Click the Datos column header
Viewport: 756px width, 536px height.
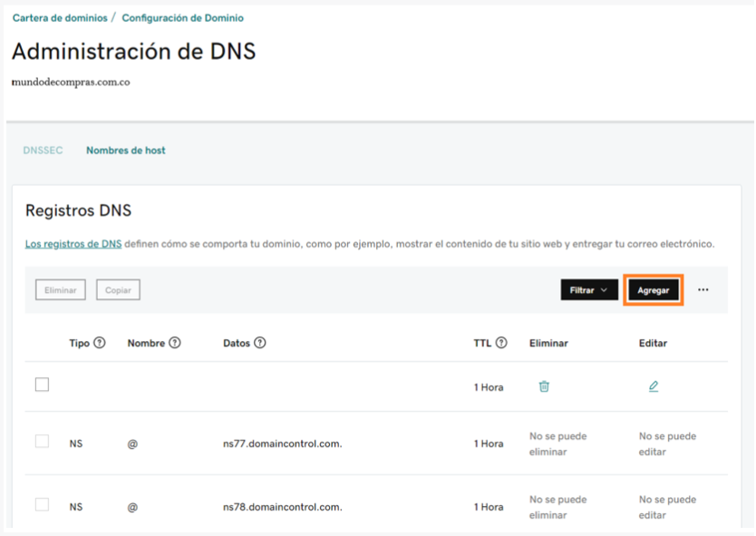click(237, 343)
